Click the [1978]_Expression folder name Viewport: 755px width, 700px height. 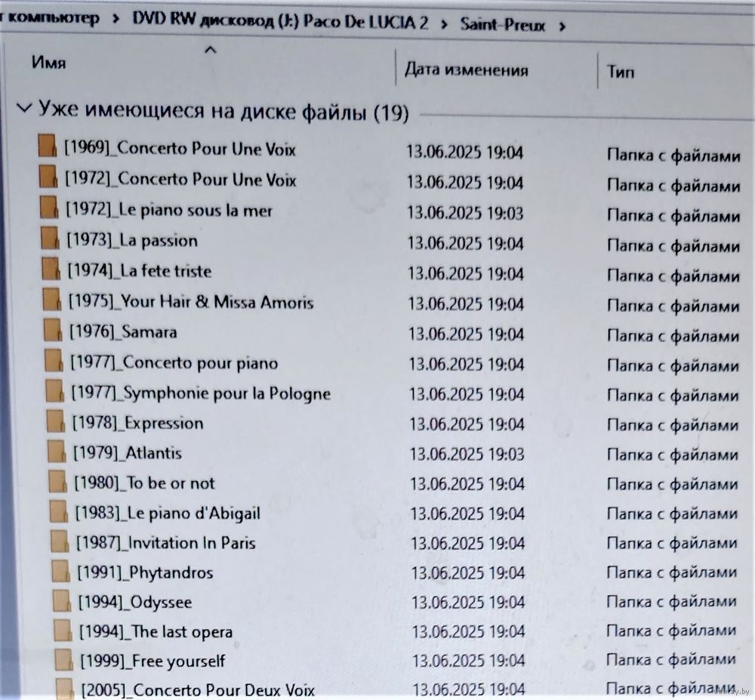point(137,423)
